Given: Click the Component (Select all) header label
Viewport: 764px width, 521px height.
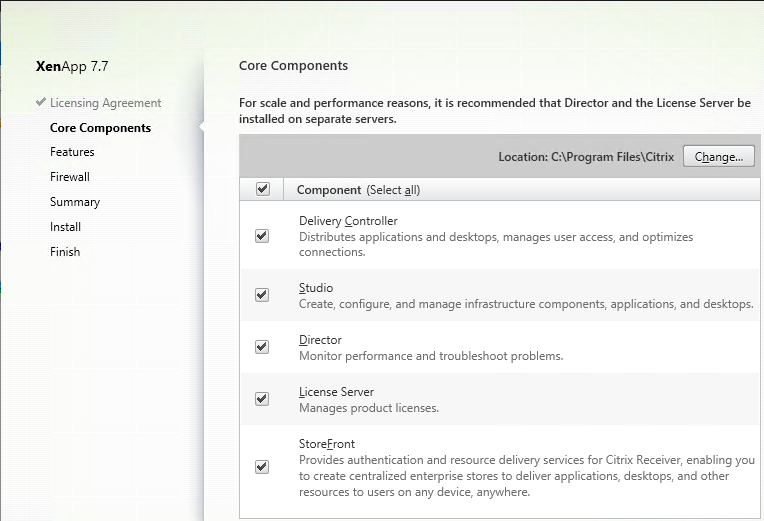Looking at the screenshot, I should (x=358, y=190).
